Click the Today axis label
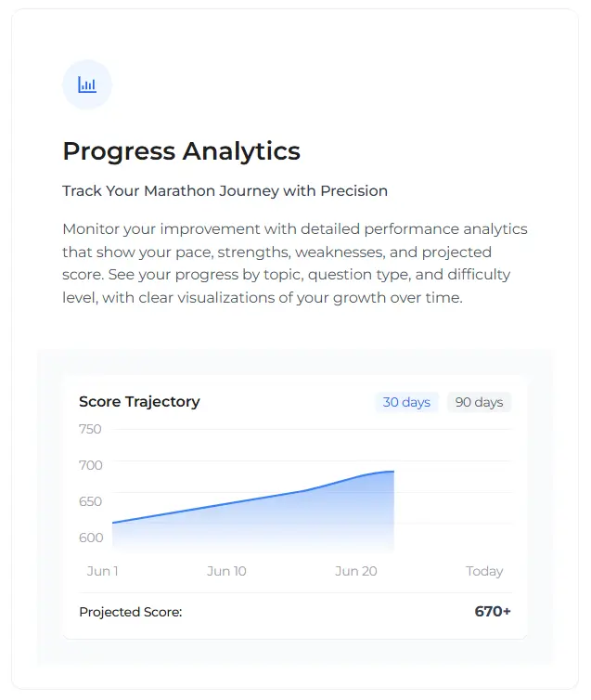Viewport: 591px width, 700px height. pyautogui.click(x=484, y=571)
